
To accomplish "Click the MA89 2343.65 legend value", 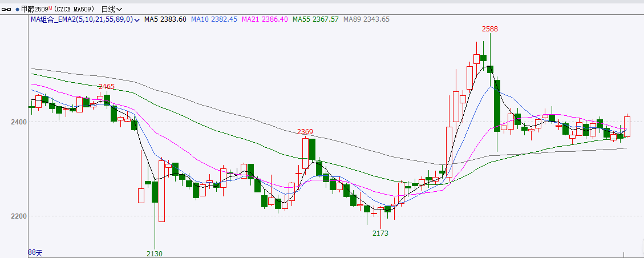I will tap(366, 19).
